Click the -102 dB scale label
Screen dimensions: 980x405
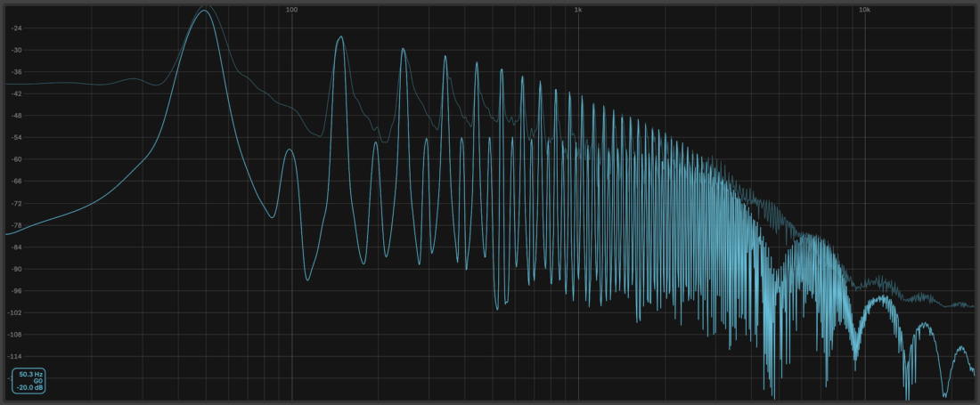pos(15,312)
